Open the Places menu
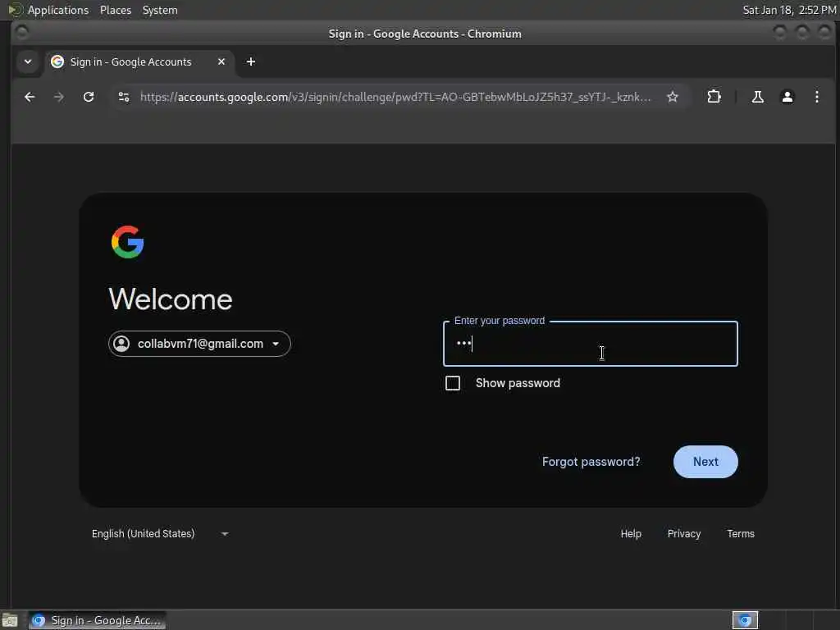Screen dimensions: 840x630 (x=115, y=10)
